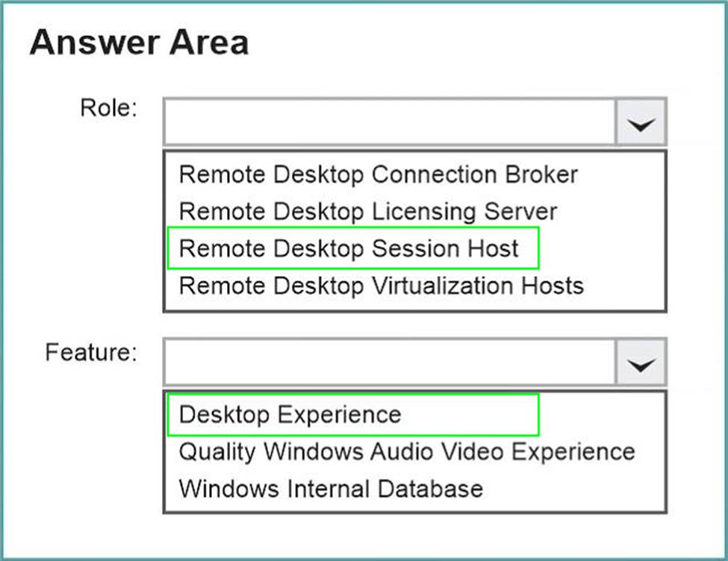
Task: Expand the Feature dropdown arrow
Action: click(x=641, y=363)
